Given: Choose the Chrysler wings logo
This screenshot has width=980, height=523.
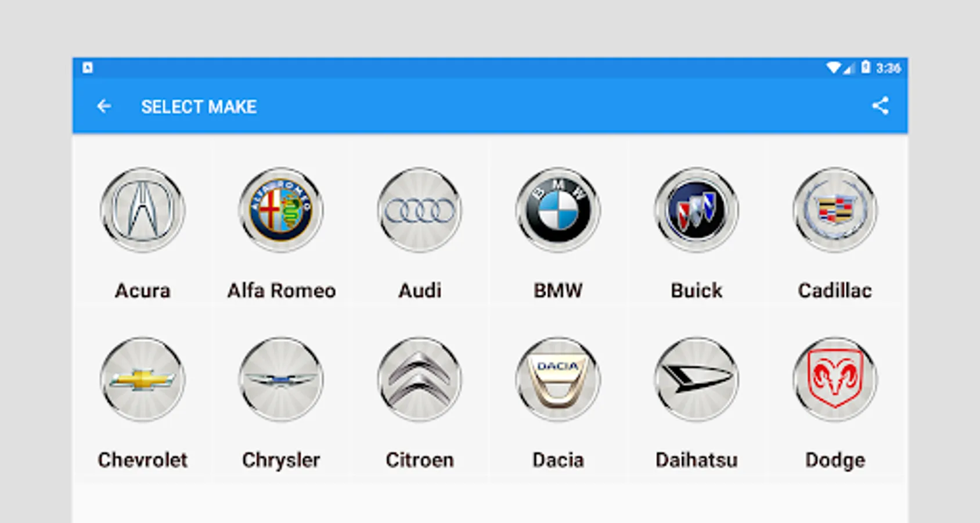Looking at the screenshot, I should pos(281,379).
